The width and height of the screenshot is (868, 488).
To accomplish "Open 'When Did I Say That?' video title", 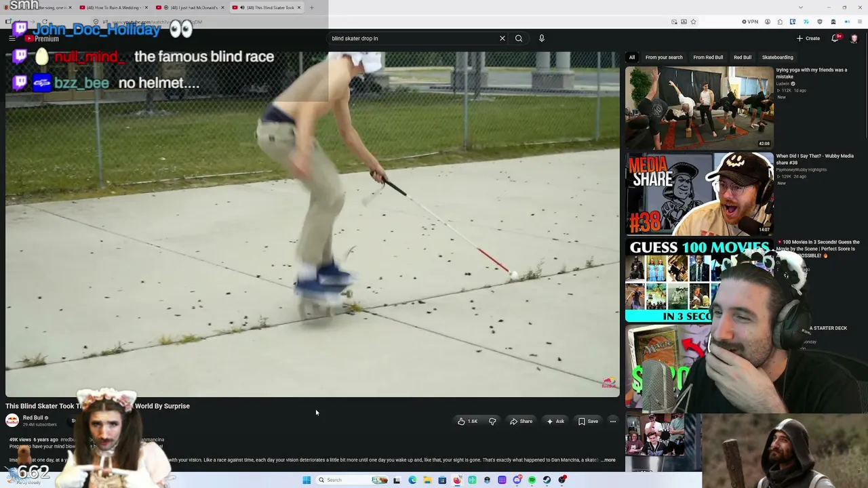I will 815,159.
